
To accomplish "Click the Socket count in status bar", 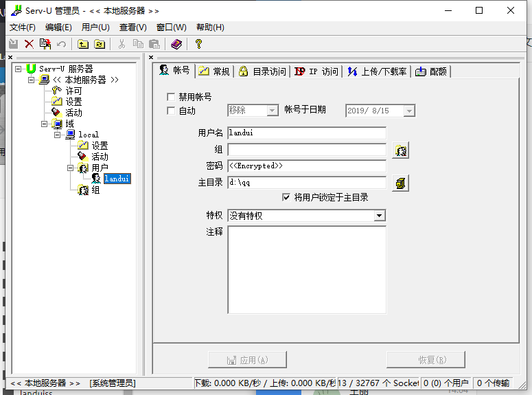I will (x=378, y=383).
